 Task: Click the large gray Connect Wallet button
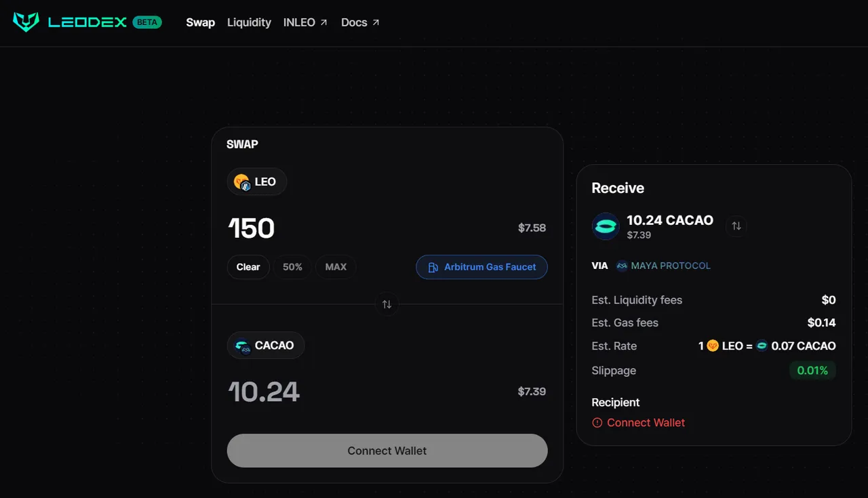point(387,451)
